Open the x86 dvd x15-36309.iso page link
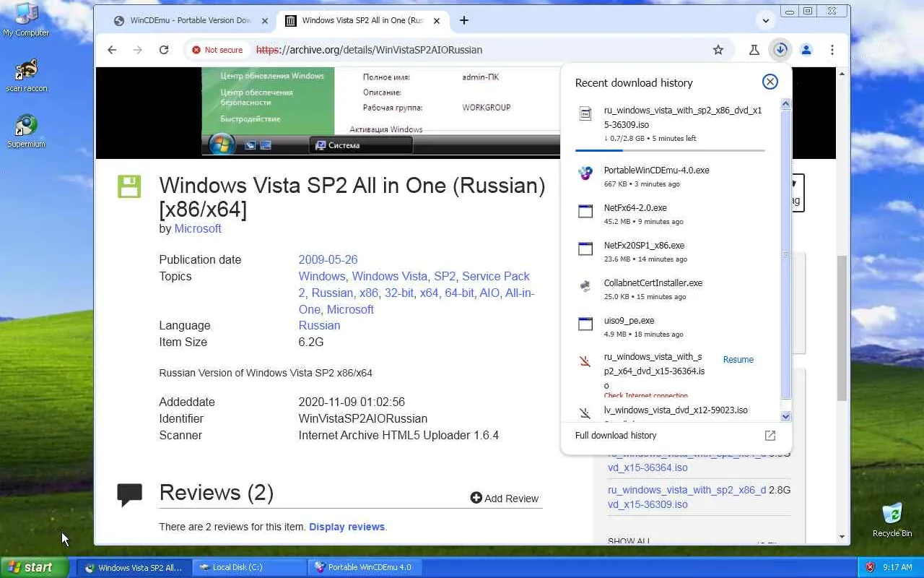Viewport: 924px width, 578px height. click(x=687, y=497)
